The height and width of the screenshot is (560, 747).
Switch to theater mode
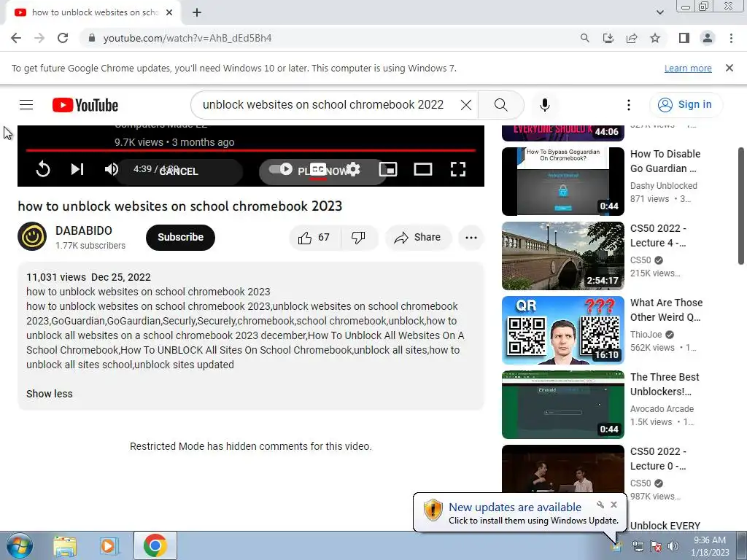coord(422,169)
